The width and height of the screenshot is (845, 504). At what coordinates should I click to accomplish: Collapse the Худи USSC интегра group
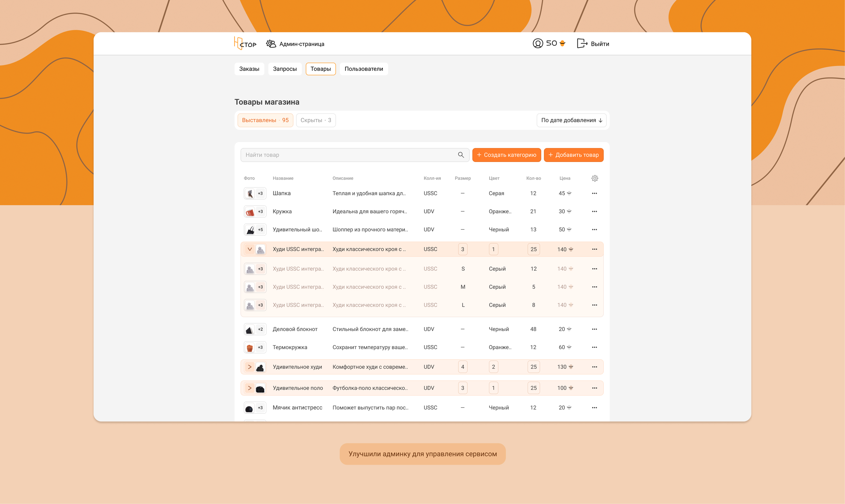tap(250, 249)
